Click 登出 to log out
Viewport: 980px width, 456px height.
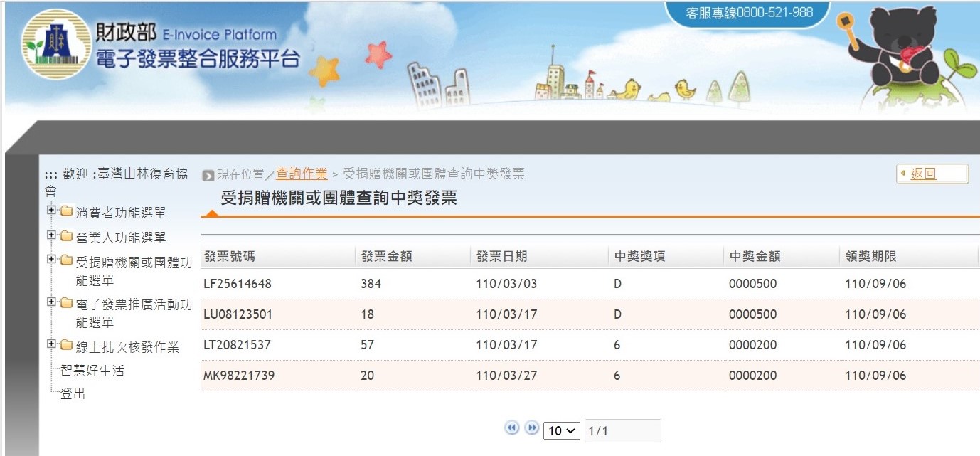(73, 393)
